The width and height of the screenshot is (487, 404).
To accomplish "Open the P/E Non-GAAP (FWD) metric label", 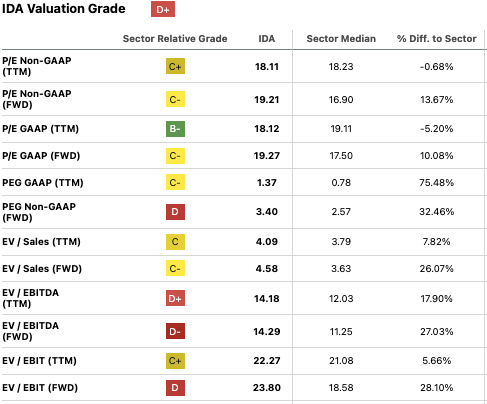I will (37, 99).
